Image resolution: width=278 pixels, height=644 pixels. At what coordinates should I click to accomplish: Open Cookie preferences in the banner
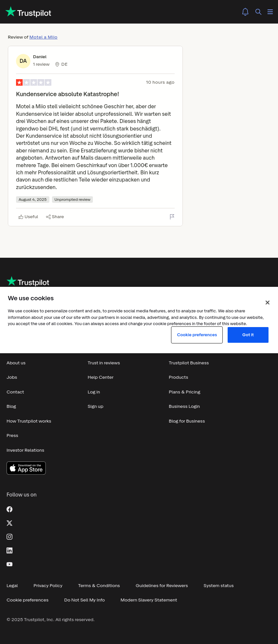[197, 335]
